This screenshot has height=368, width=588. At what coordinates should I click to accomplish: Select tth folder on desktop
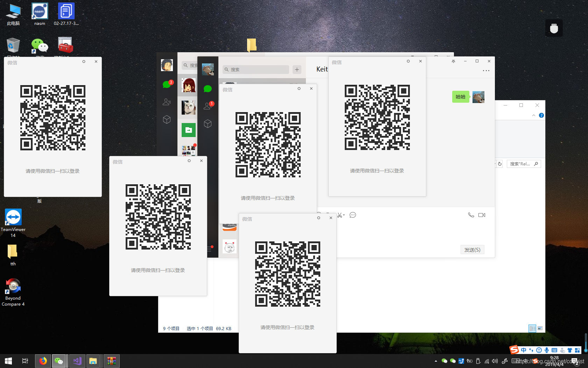[13, 255]
